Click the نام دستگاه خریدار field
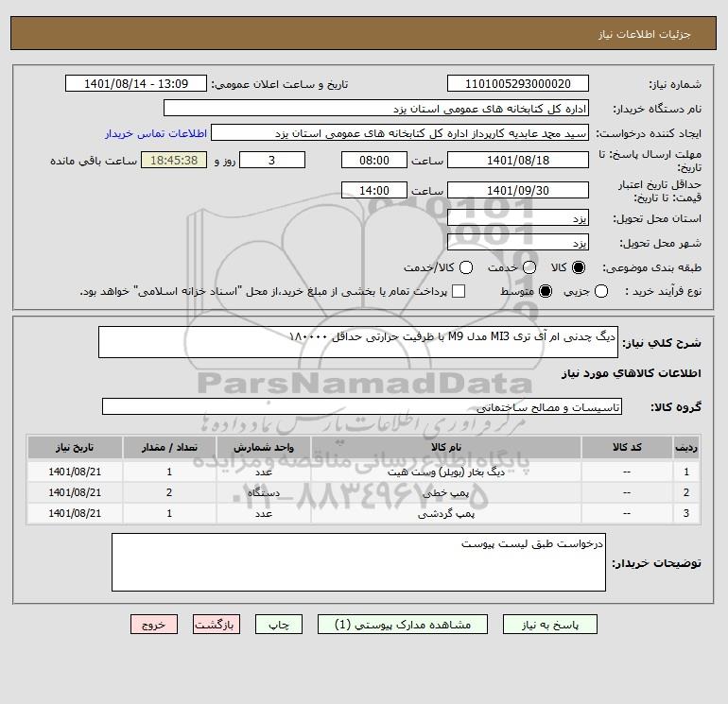This screenshot has width=728, height=704. coord(376,108)
